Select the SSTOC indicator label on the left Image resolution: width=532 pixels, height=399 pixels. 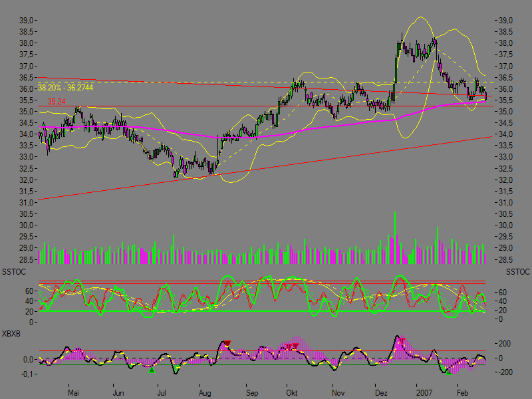[15, 272]
